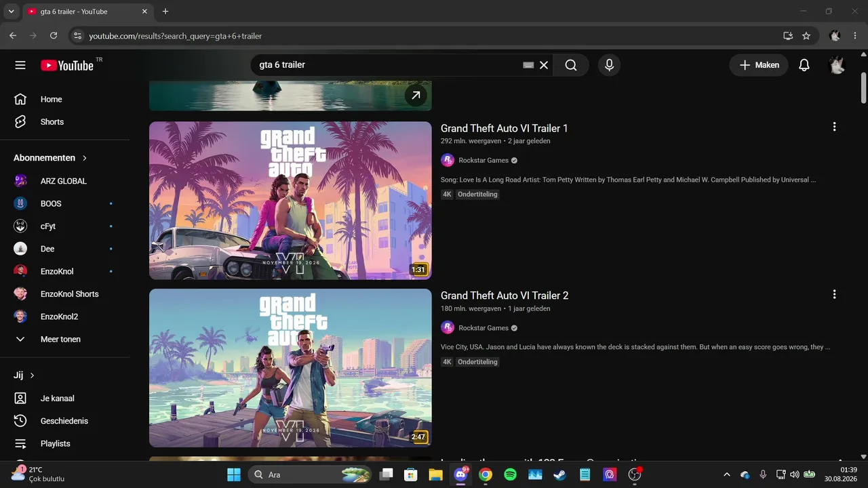Click the Trailer 1 description starting 'Song: Love Is'
Viewport: 868px width, 488px height.
coord(628,180)
